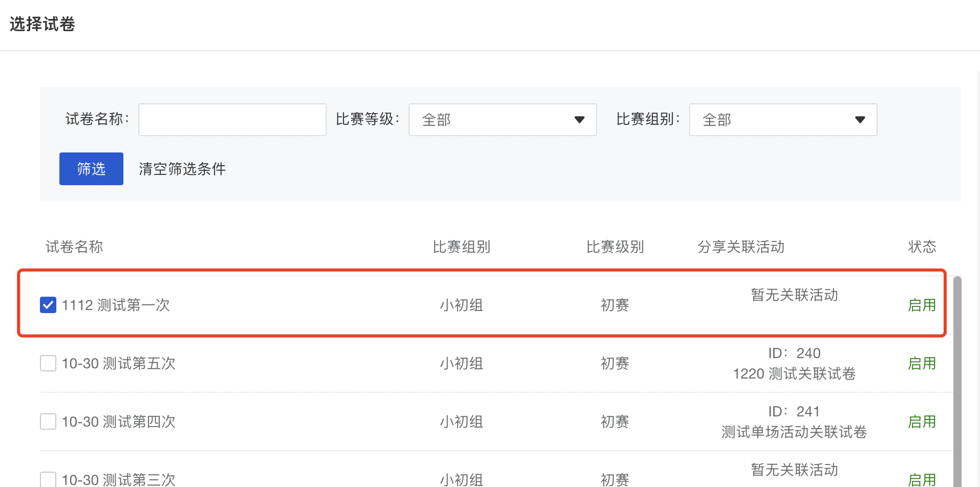Screen dimensions: 980x487
Task: Check the 10-30 测试第四次 checkbox
Action: click(x=48, y=422)
